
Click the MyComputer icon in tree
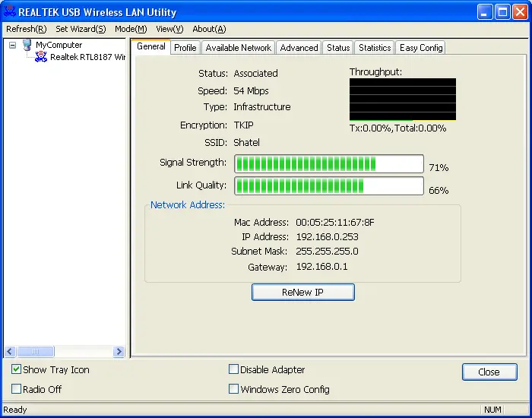[27, 46]
